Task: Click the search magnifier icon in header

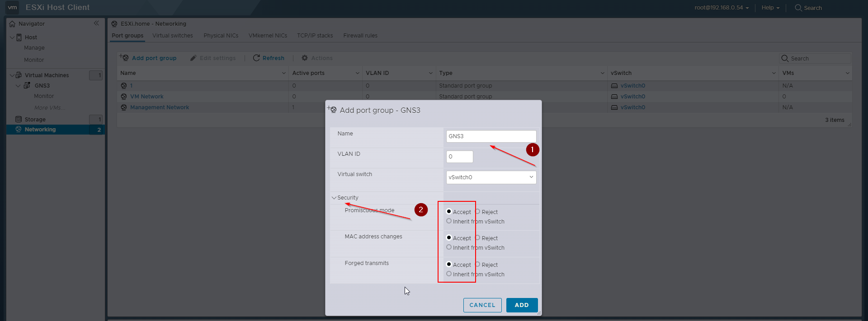Action: click(798, 8)
